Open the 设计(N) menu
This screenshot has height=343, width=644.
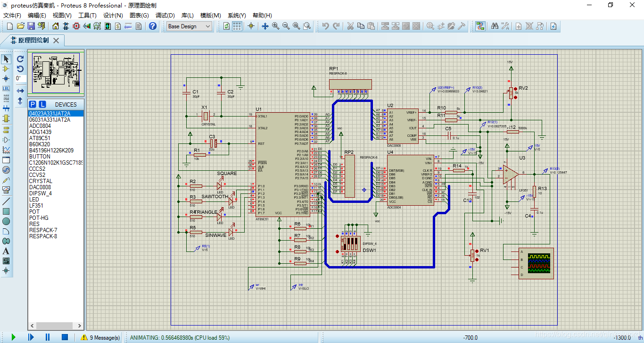(113, 16)
